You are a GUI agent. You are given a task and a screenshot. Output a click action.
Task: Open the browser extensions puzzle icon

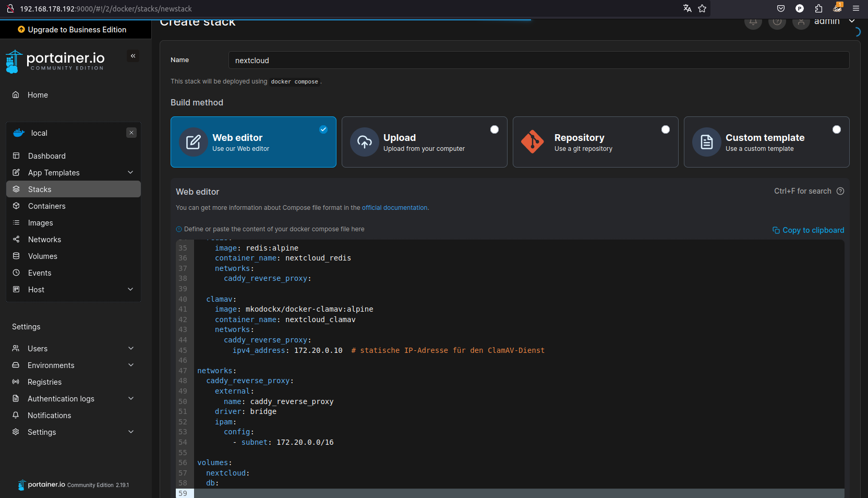[x=818, y=8]
